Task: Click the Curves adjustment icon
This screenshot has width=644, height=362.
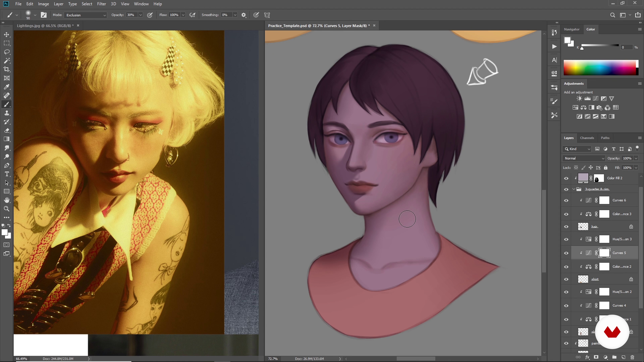Action: tap(596, 98)
